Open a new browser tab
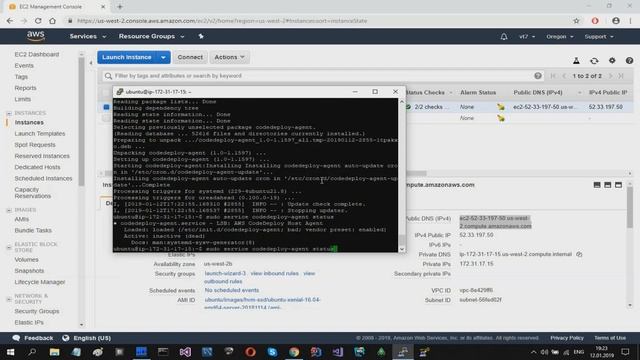 pyautogui.click(x=120, y=7)
